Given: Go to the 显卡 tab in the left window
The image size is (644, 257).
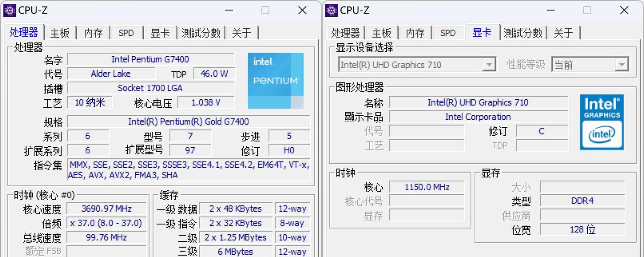Looking at the screenshot, I should pos(160,33).
